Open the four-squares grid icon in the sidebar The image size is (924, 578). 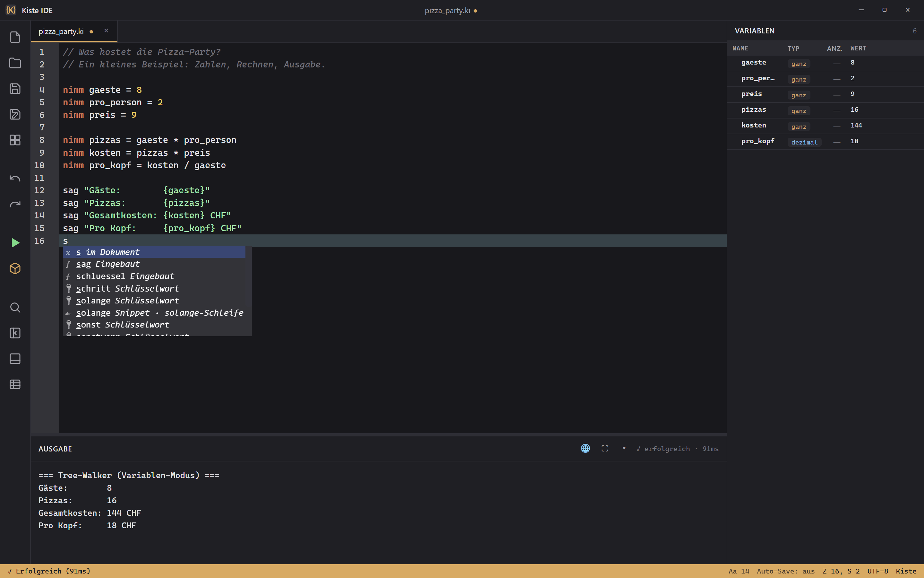coord(15,140)
